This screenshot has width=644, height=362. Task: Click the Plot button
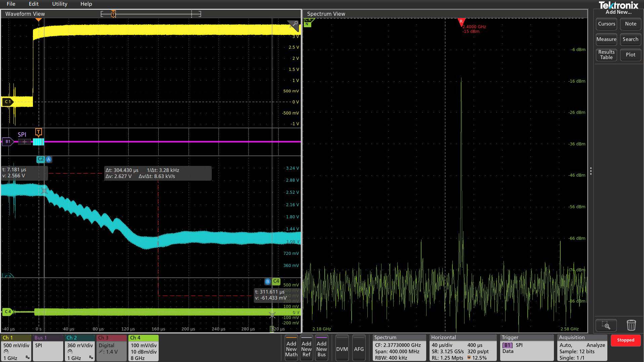click(631, 55)
